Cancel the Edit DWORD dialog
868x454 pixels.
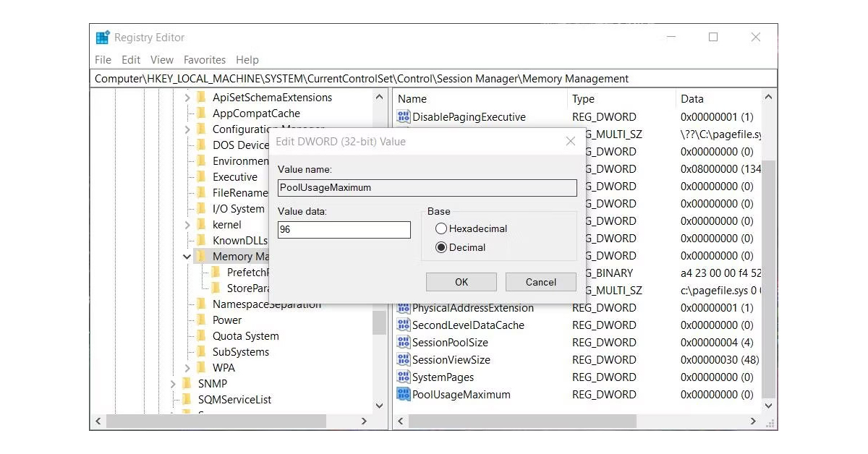pos(540,282)
